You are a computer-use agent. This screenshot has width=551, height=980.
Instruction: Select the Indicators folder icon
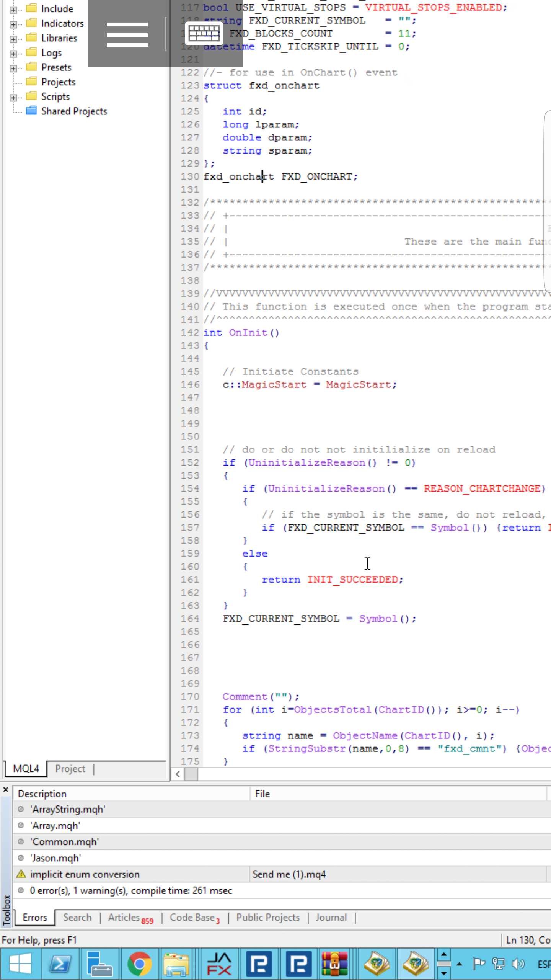click(x=31, y=23)
